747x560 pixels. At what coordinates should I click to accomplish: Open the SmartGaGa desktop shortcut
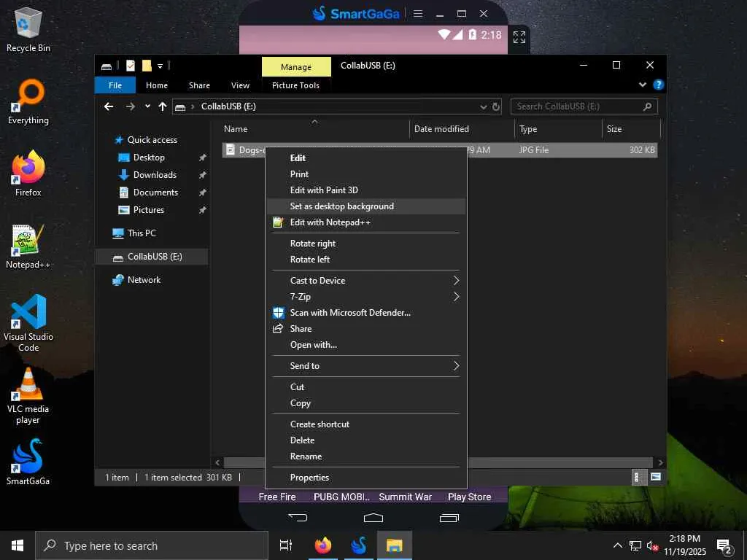click(28, 462)
